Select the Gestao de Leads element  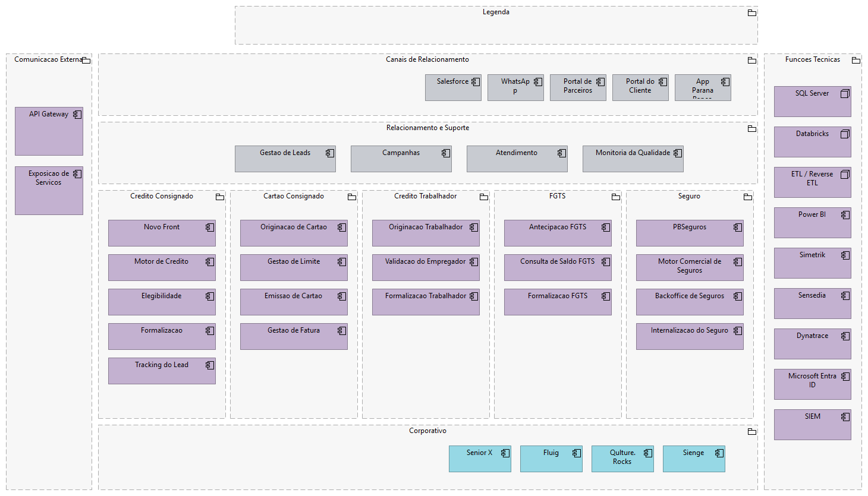[x=285, y=159]
